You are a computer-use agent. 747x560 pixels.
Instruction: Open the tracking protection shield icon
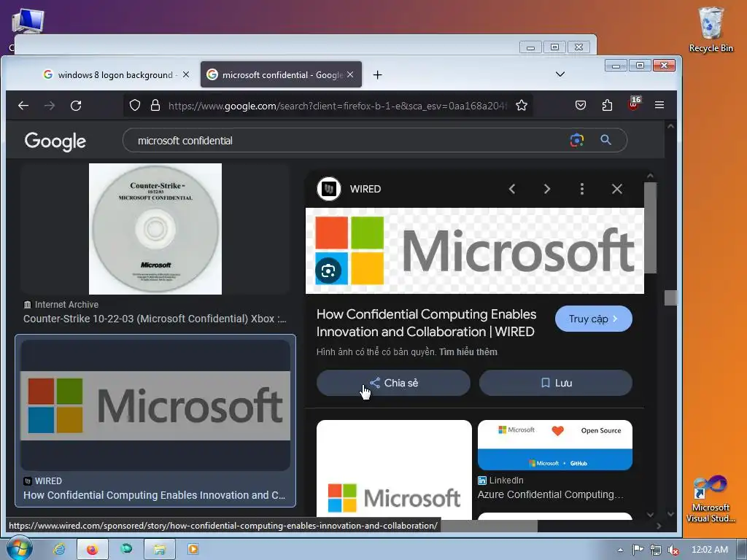[135, 105]
